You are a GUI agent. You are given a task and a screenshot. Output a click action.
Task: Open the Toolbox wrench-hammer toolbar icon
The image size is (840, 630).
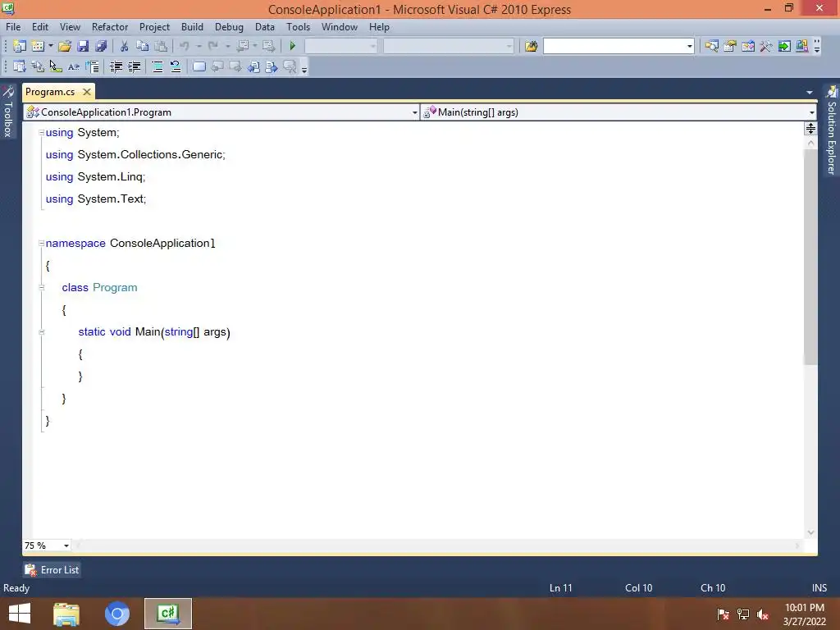766,46
